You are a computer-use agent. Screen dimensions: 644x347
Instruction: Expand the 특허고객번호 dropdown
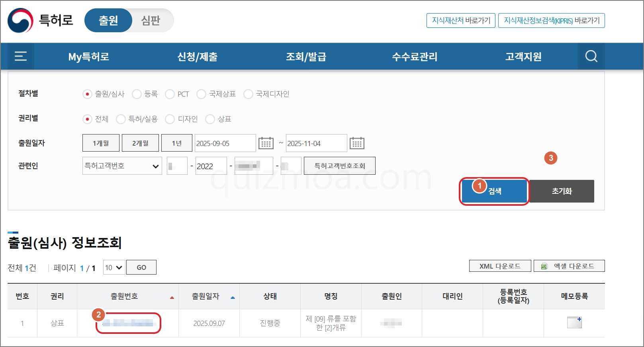[122, 166]
